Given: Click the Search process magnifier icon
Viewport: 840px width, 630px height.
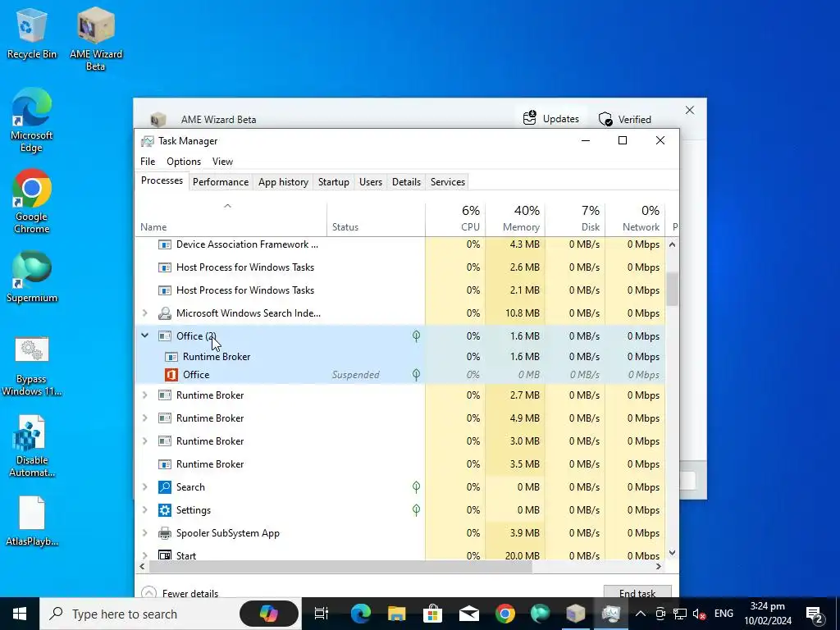Looking at the screenshot, I should [164, 487].
